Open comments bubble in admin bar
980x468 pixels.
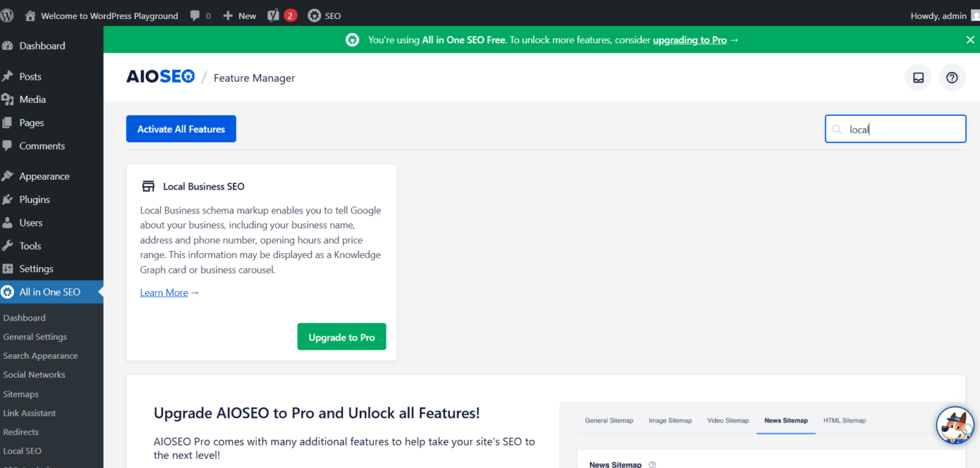[195, 15]
